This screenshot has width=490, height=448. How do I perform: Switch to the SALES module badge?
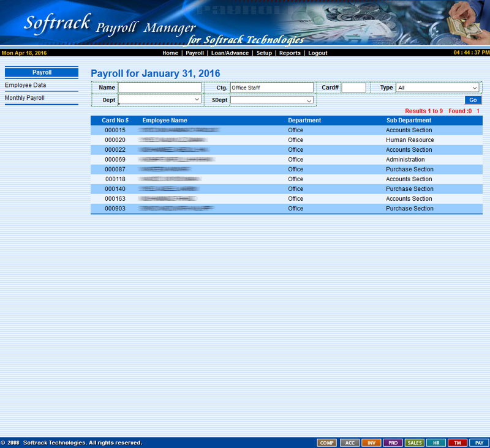[415, 442]
